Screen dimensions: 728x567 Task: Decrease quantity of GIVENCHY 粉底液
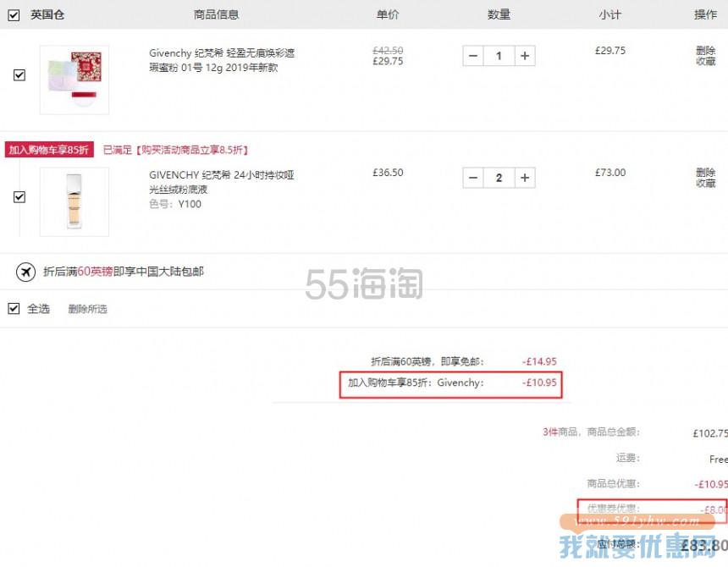pyautogui.click(x=473, y=178)
